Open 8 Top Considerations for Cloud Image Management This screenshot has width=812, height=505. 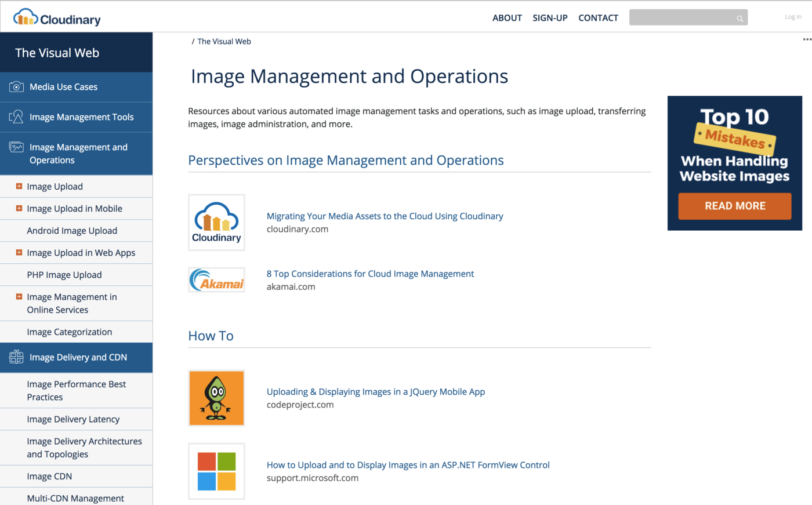tap(370, 274)
